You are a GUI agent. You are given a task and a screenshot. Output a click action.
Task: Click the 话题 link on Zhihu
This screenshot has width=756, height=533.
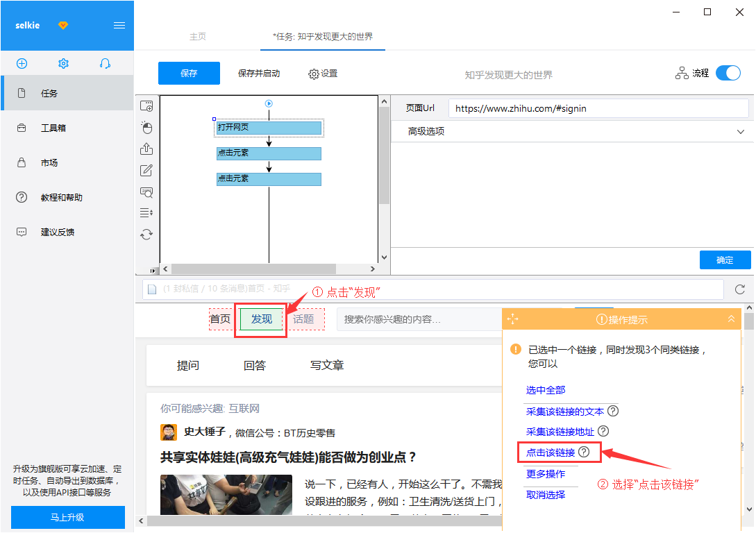pos(304,319)
